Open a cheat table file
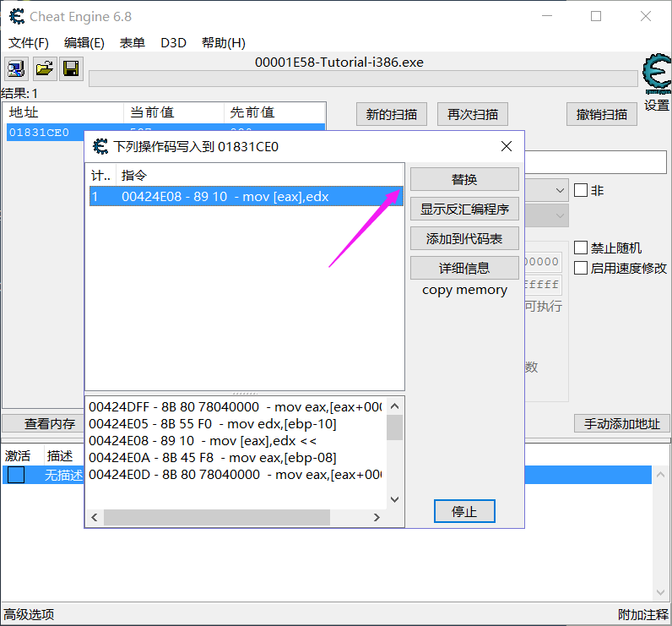This screenshot has width=672, height=626. coord(44,68)
